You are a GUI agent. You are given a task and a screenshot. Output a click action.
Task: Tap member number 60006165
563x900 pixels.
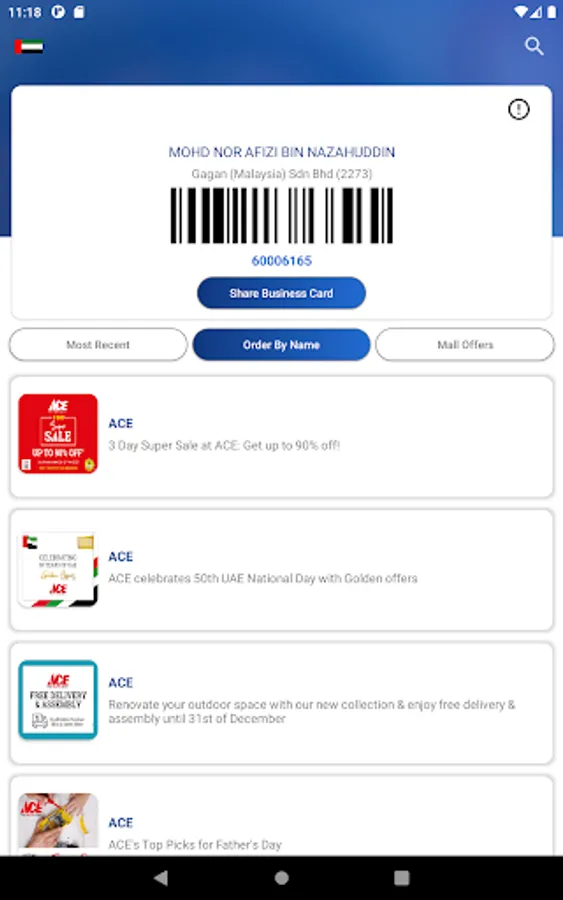[x=281, y=261]
